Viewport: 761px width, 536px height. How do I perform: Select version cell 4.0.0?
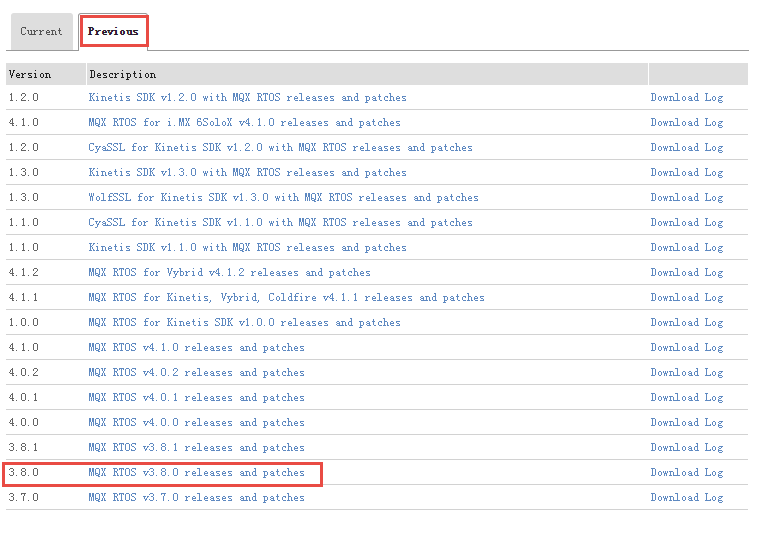click(x=23, y=422)
